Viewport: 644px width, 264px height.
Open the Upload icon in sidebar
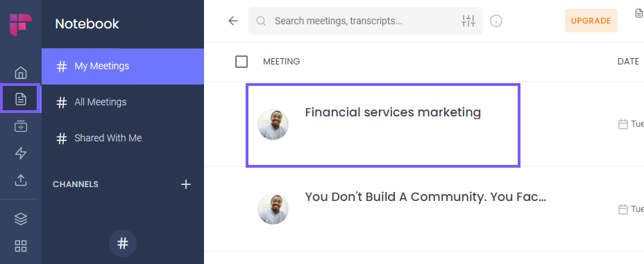point(21,180)
